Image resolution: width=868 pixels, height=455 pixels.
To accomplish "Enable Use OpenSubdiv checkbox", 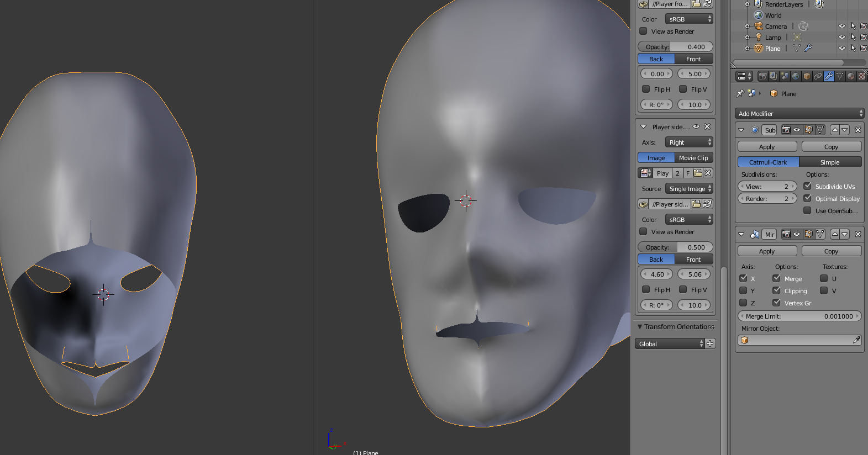I will pyautogui.click(x=808, y=210).
